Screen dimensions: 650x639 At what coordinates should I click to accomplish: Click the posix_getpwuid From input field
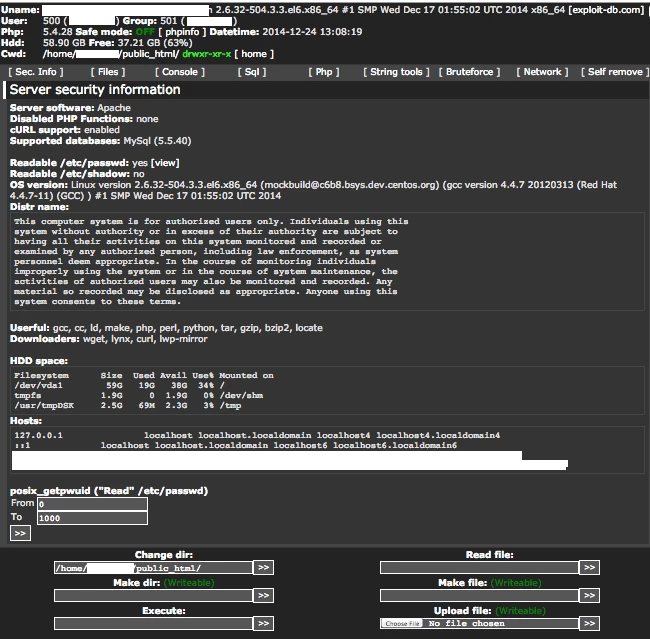tap(91, 504)
